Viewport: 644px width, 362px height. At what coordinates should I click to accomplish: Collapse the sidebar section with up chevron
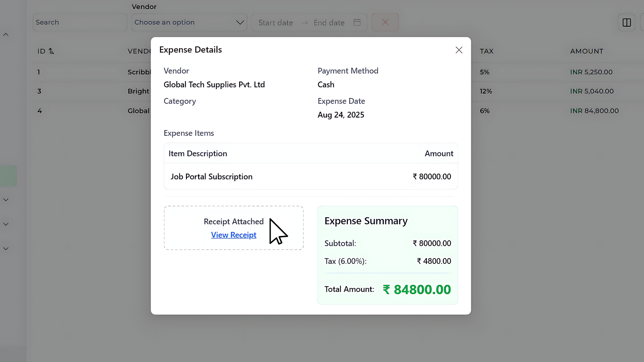point(6,35)
